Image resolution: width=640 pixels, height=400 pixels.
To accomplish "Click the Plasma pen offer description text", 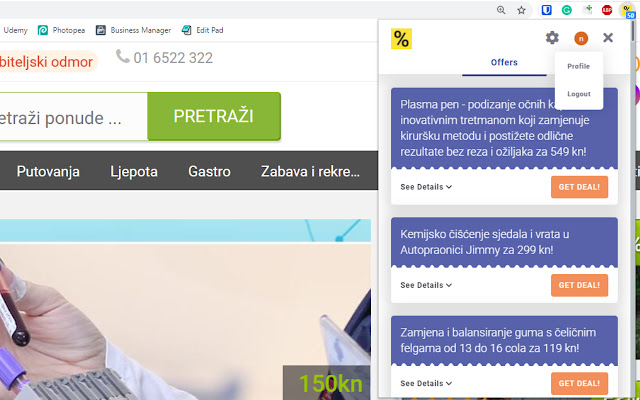I will (x=495, y=128).
